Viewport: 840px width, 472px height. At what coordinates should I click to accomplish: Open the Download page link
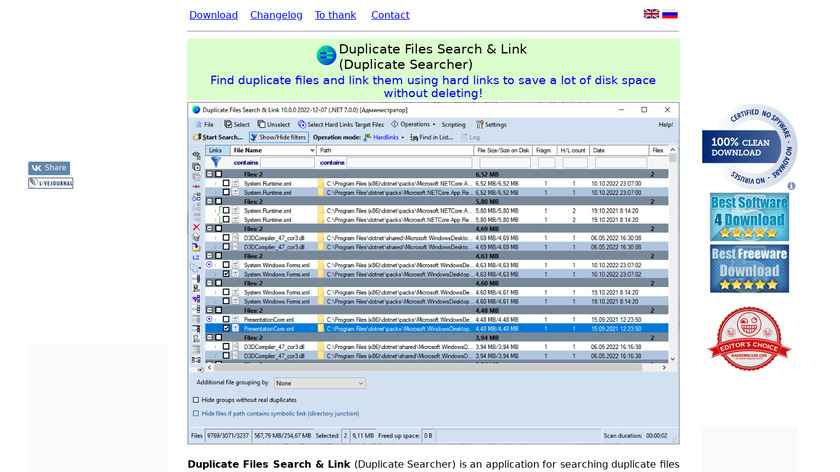[x=213, y=15]
